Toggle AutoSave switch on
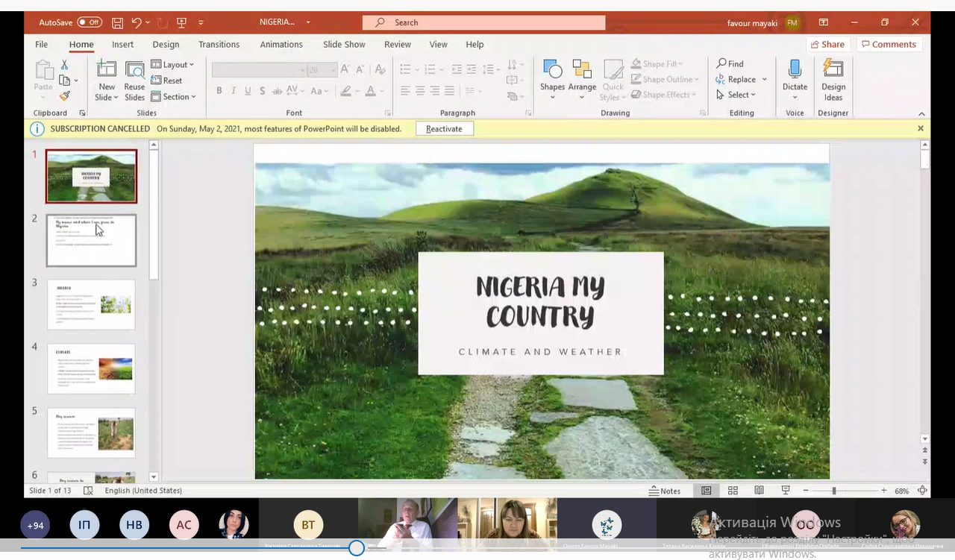This screenshot has width=955, height=560. pos(90,22)
